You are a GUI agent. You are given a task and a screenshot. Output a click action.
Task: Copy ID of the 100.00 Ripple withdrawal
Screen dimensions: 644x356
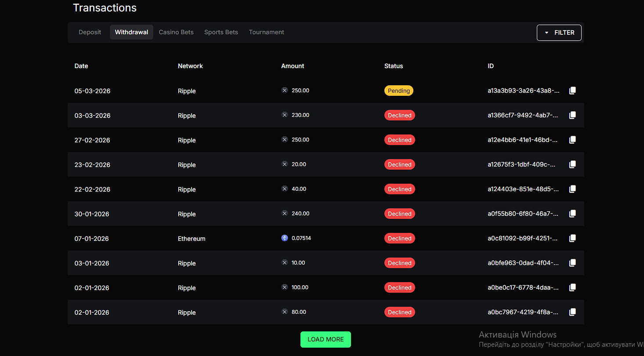click(572, 287)
